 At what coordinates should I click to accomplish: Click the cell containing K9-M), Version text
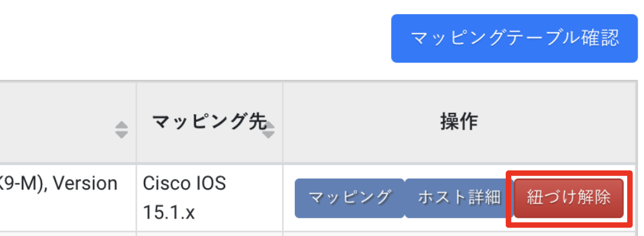[67, 198]
